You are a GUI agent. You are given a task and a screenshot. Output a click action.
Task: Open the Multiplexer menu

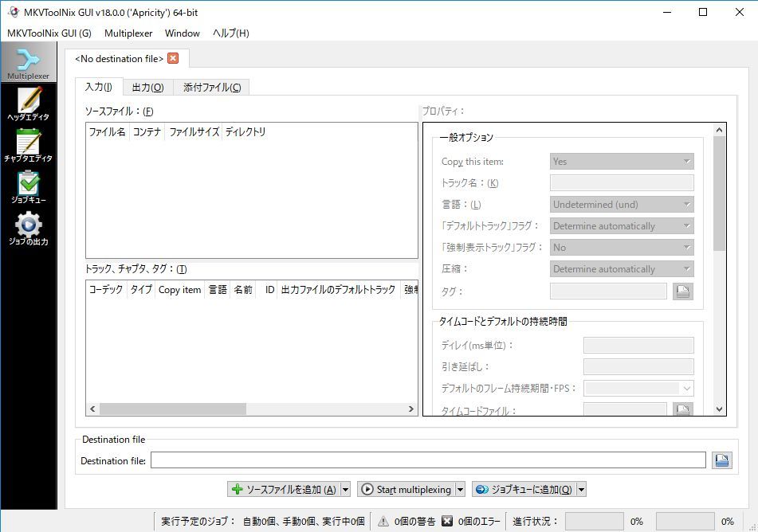coord(128,33)
